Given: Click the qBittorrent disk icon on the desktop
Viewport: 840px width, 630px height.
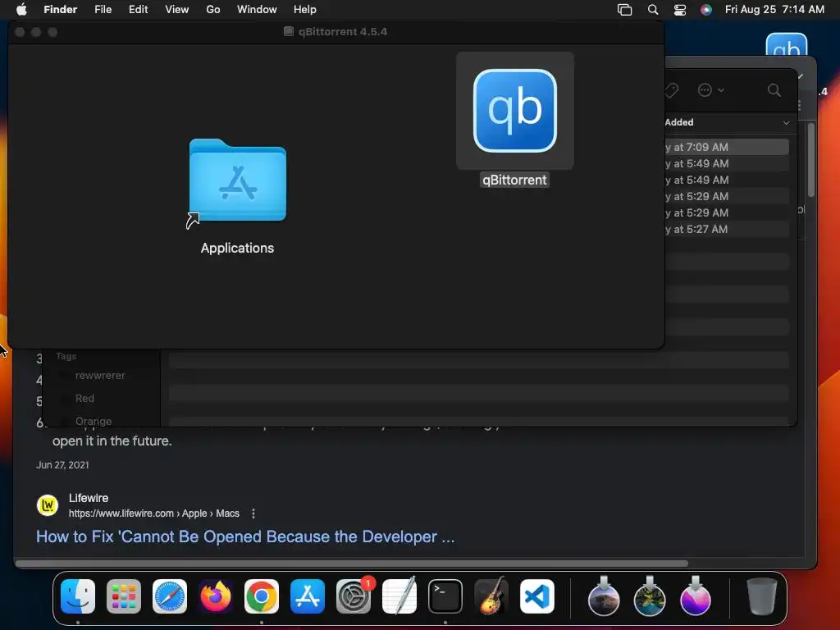Looking at the screenshot, I should tap(786, 45).
